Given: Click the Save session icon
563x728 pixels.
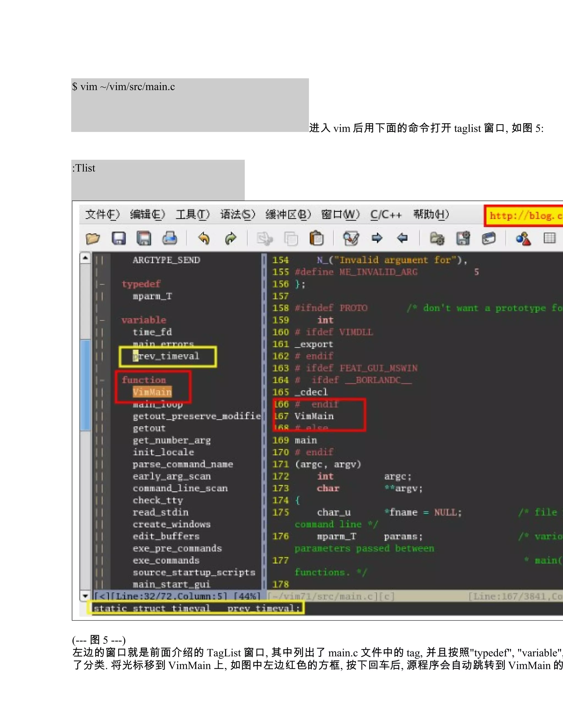Looking at the screenshot, I should 463,238.
